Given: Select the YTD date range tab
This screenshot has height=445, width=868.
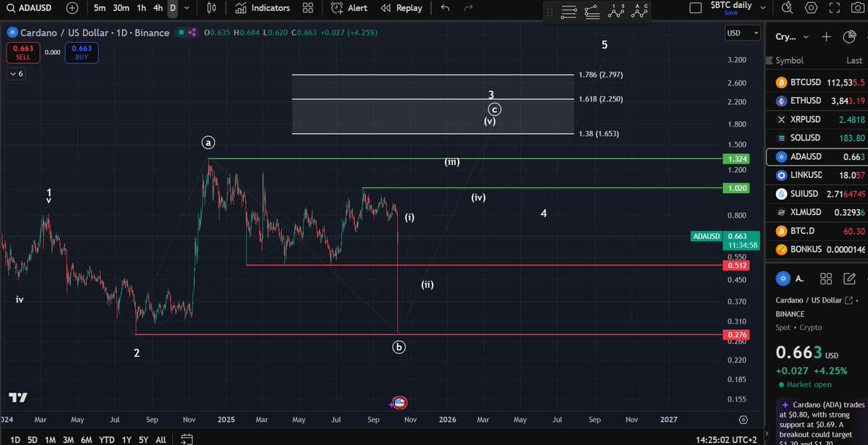Looking at the screenshot, I should tap(106, 439).
